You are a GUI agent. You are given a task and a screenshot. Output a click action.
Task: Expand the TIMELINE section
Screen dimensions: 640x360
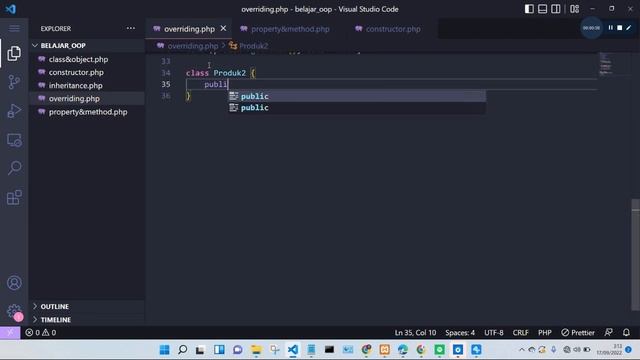(87, 320)
